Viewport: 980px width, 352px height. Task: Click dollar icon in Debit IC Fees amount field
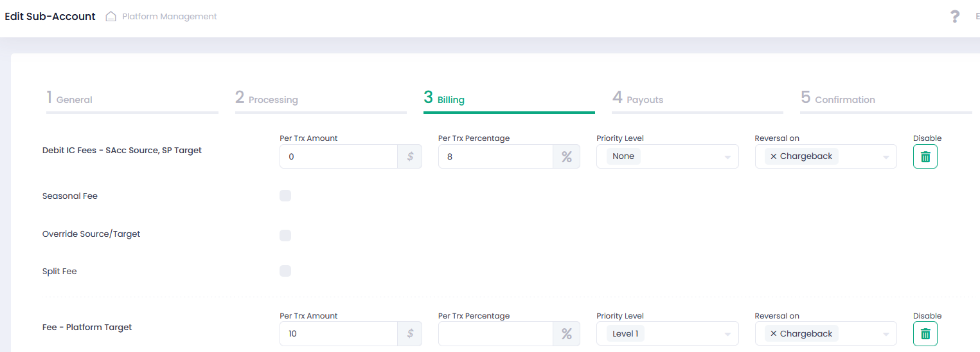(x=410, y=156)
